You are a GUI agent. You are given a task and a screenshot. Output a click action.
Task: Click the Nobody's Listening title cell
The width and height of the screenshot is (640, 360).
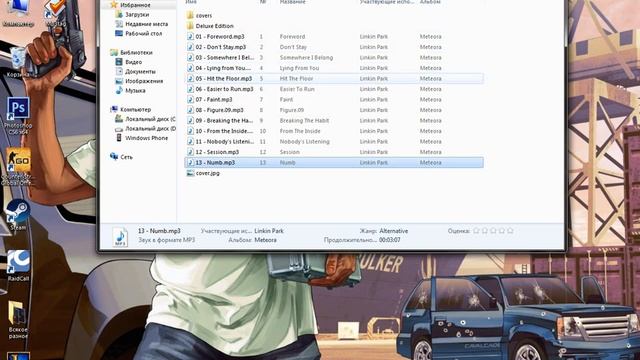(x=304, y=142)
